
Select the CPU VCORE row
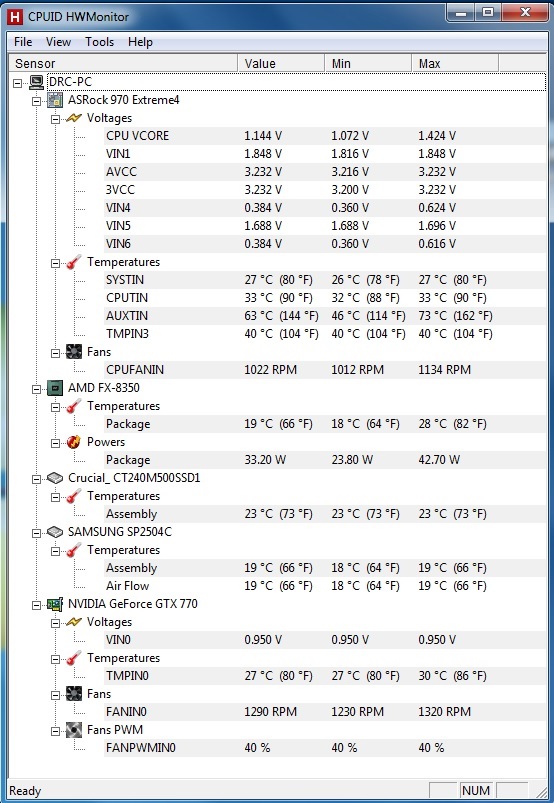pos(325,136)
